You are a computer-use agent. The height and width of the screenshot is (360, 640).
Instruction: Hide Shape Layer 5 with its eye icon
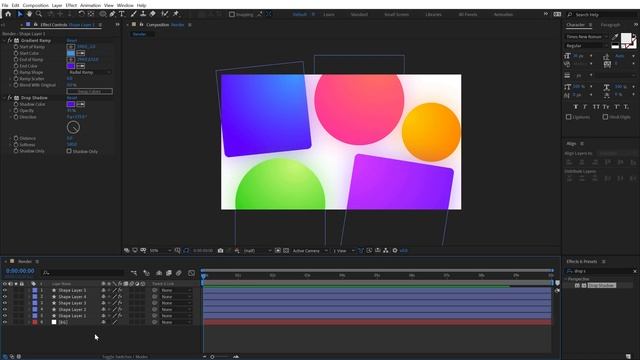(5, 290)
